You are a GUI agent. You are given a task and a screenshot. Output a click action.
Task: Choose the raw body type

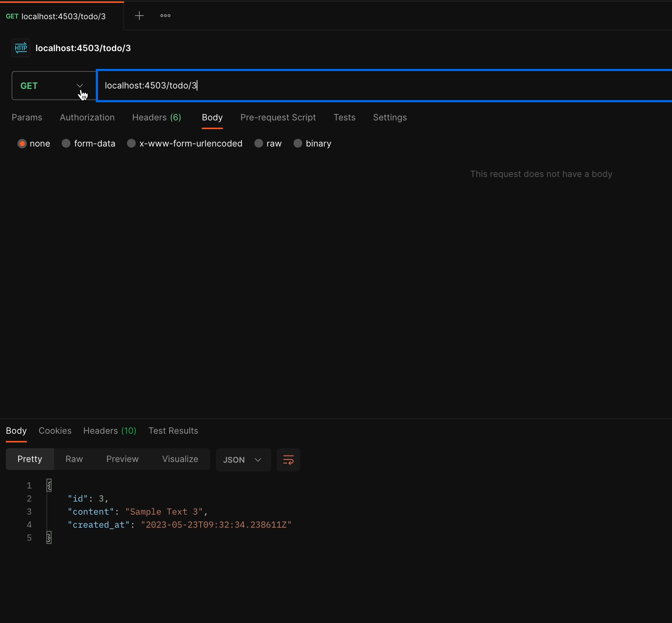pos(259,144)
